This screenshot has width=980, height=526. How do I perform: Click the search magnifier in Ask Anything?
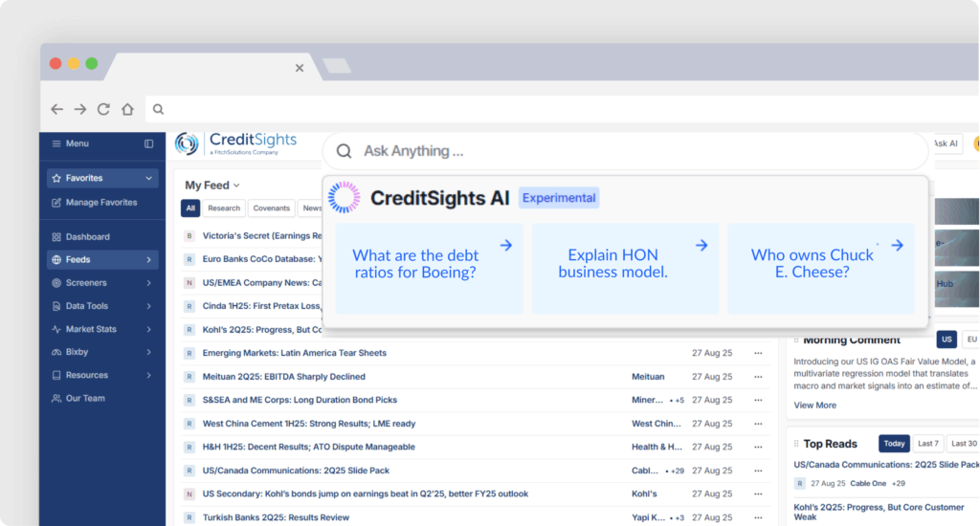pyautogui.click(x=344, y=151)
